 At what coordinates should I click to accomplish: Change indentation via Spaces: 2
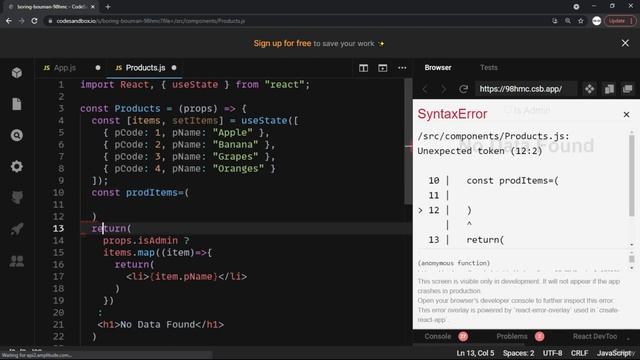tap(518, 353)
